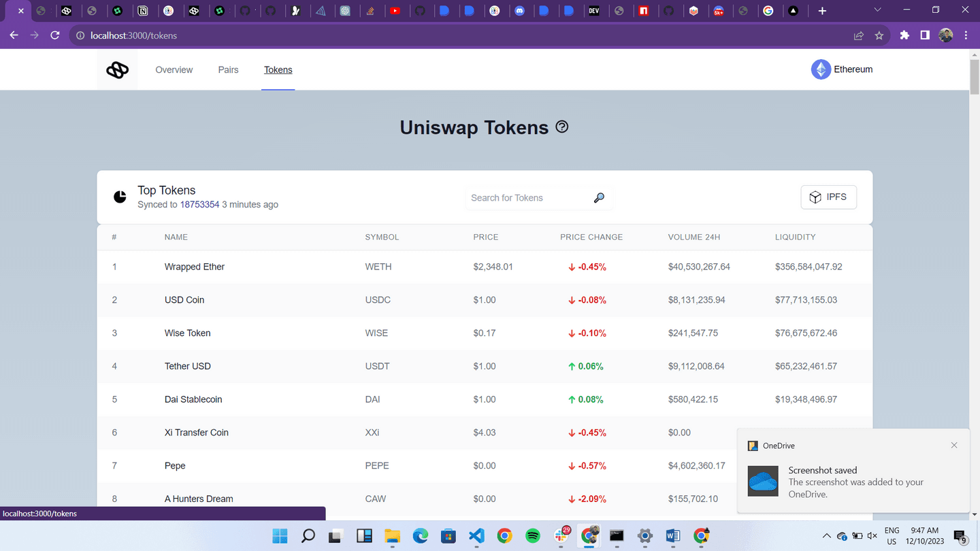Open a new browser tab with plus

pos(822,11)
